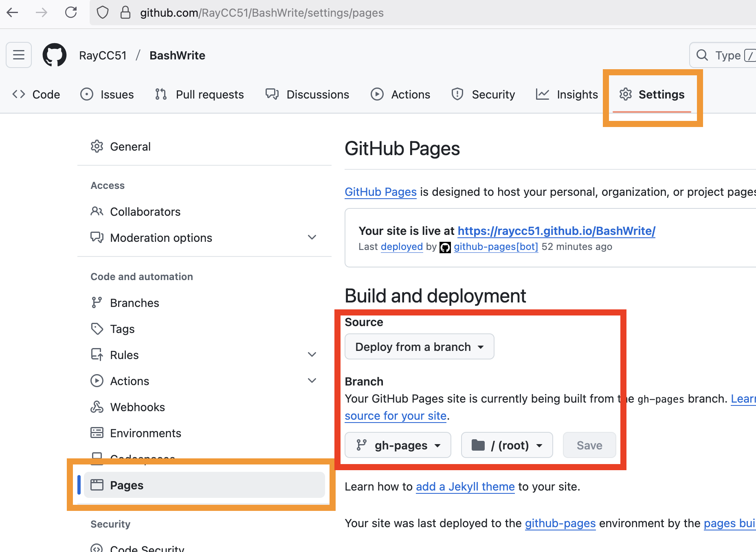756x552 pixels.
Task: Click the Rules icon in sidebar
Action: (97, 355)
